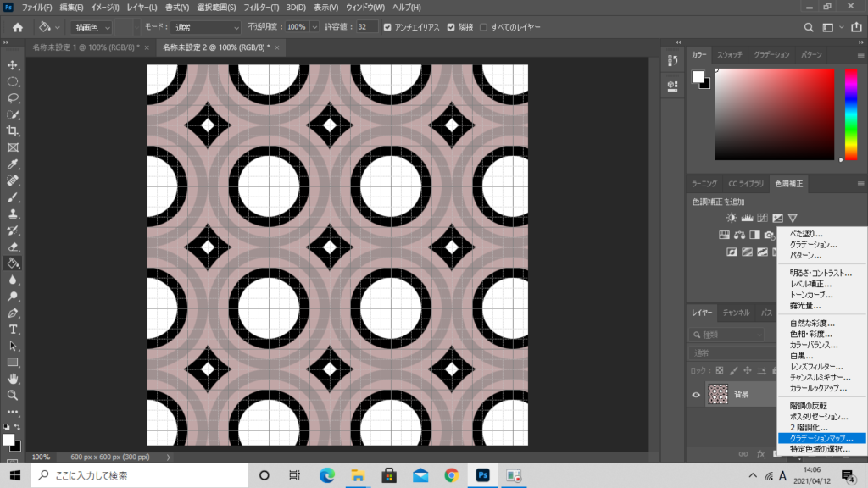Open the layer blend mode 通常 dropdown
868x488 pixels.
tap(734, 353)
